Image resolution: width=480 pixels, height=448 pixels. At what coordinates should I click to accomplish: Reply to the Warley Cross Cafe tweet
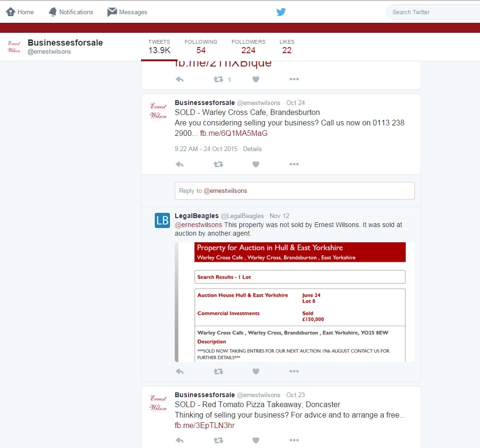179,164
